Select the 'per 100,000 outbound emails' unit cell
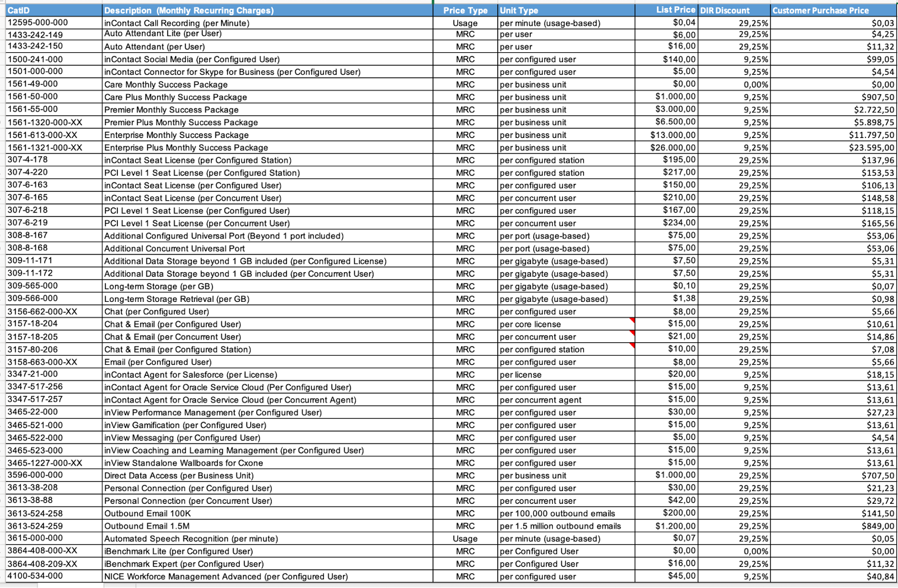898x588 pixels. point(566,513)
